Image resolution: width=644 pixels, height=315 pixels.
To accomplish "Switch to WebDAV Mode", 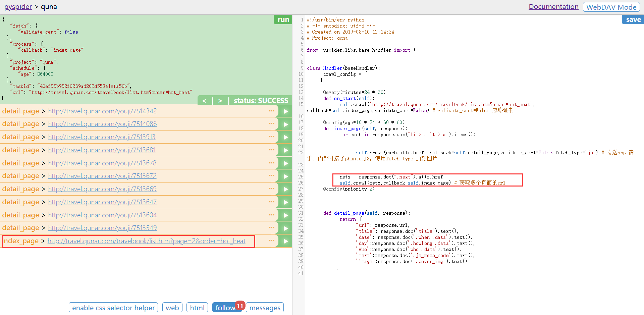I will click(x=611, y=7).
